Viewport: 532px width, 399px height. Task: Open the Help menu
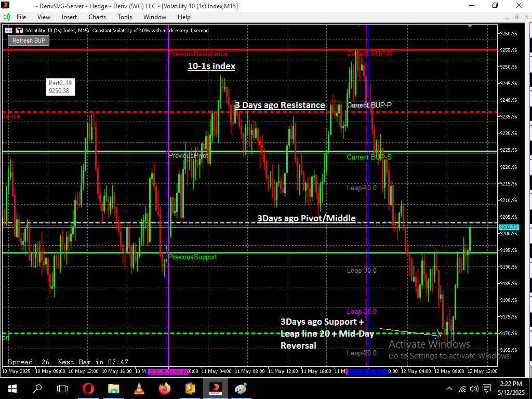click(184, 17)
